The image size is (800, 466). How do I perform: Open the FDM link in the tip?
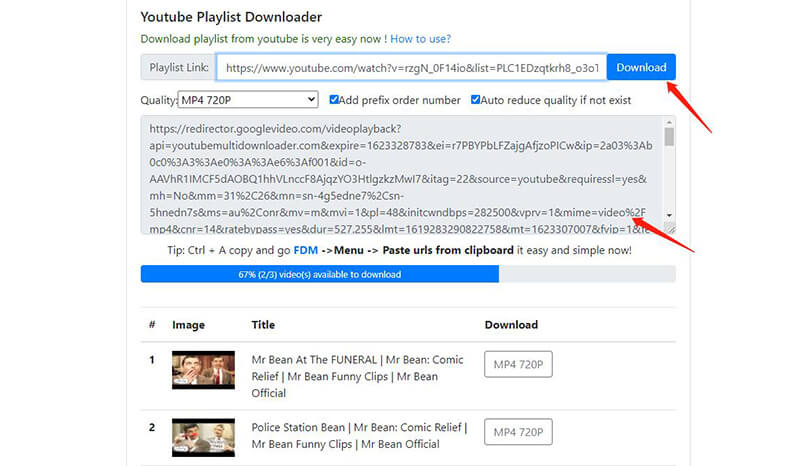pyautogui.click(x=306, y=250)
